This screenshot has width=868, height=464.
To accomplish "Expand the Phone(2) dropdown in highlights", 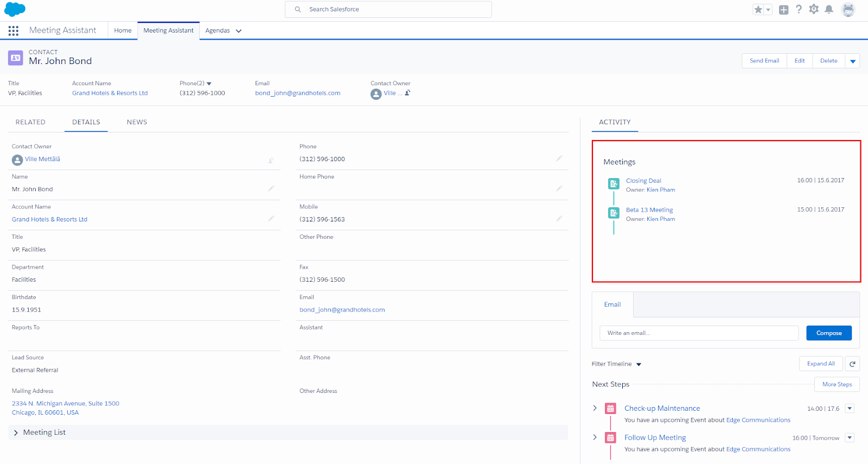I will coord(209,84).
